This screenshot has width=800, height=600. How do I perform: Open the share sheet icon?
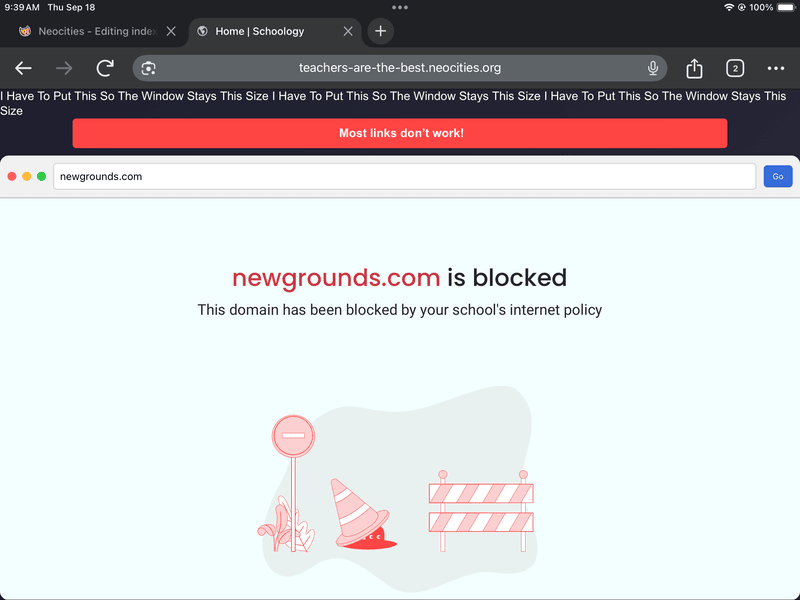click(x=695, y=68)
